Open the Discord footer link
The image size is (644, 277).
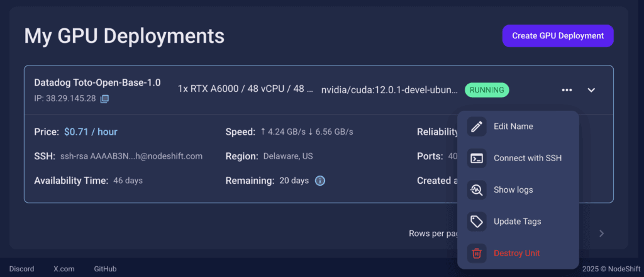[x=22, y=269]
